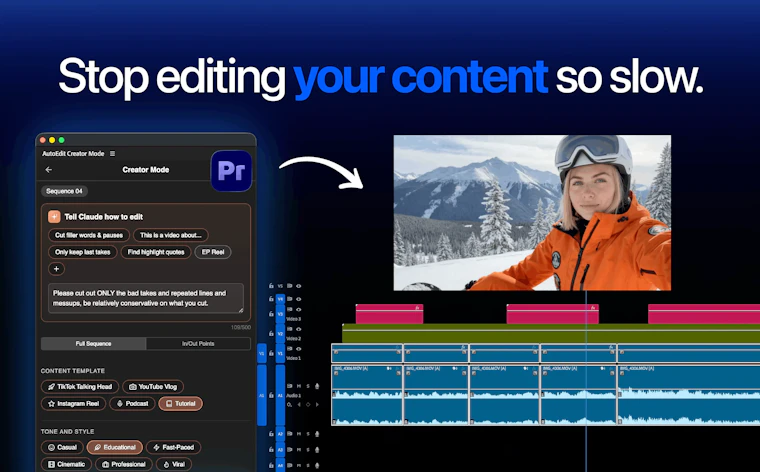Choose the EP Reel chip
This screenshot has width=760, height=472.
(x=213, y=252)
